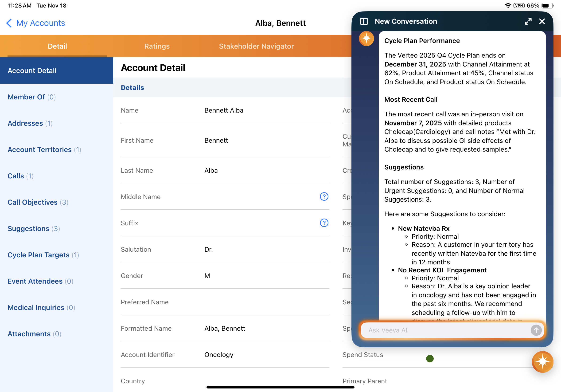Tap the send arrow in Ask Veeva AI
The width and height of the screenshot is (561, 392).
(x=536, y=330)
